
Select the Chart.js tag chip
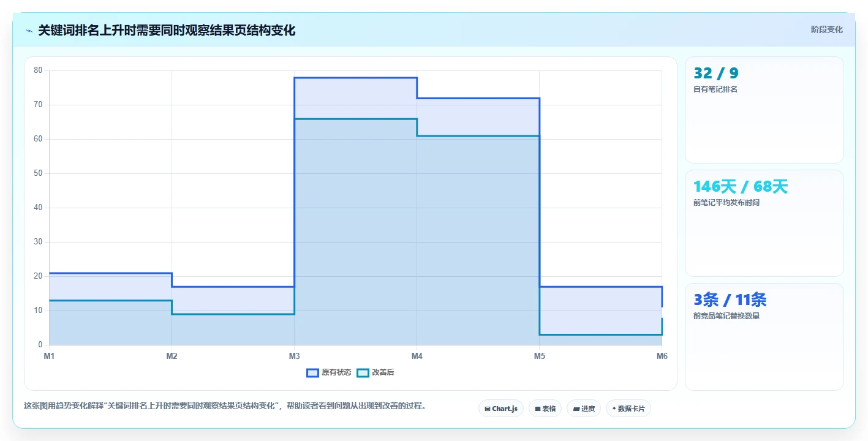(x=501, y=409)
